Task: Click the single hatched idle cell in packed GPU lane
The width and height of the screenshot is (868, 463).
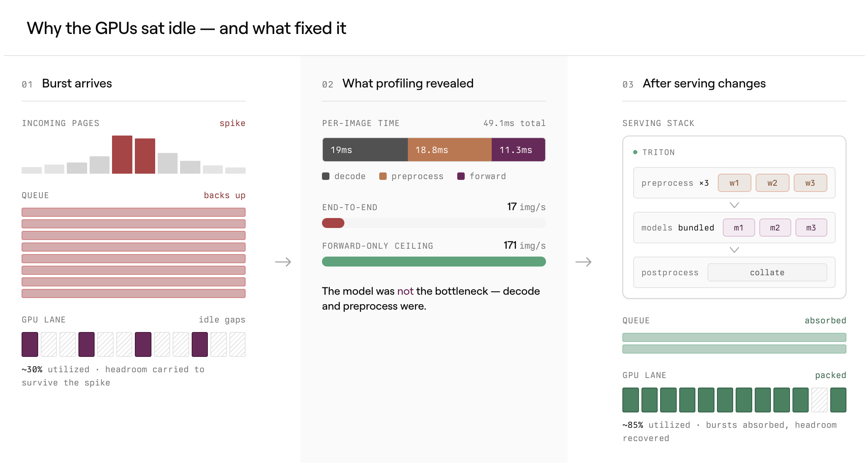Action: (x=819, y=400)
